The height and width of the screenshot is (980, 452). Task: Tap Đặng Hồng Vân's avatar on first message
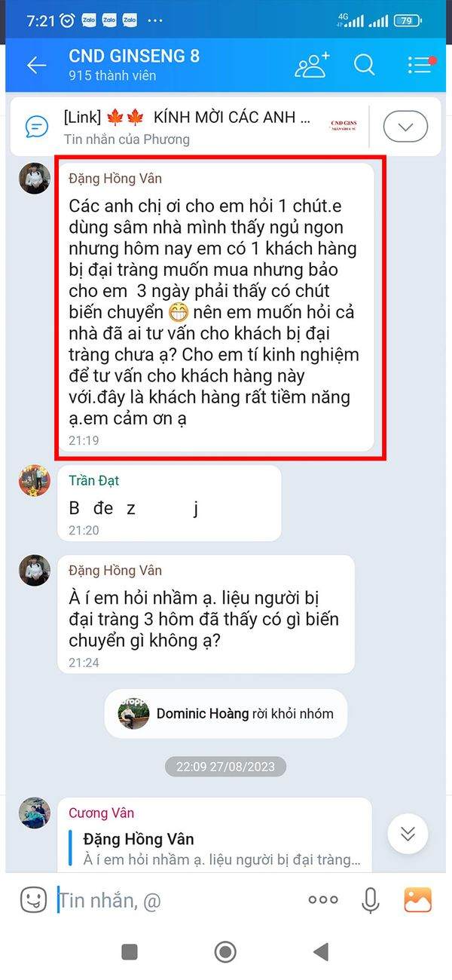[35, 178]
